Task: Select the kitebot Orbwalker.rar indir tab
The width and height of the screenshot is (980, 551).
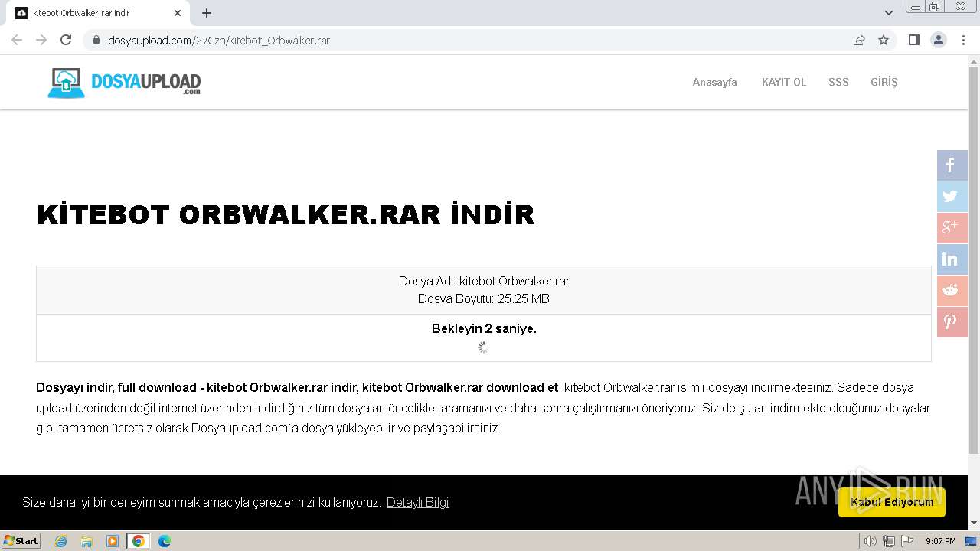Action: tap(98, 13)
